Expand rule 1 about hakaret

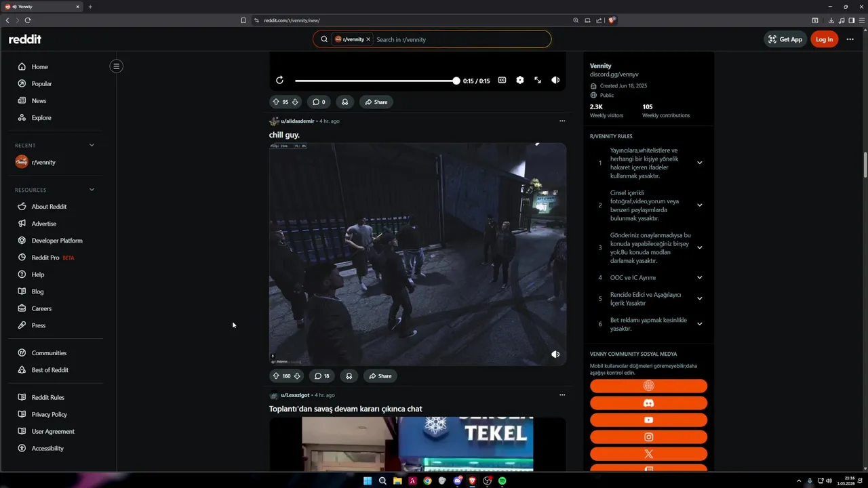click(699, 163)
